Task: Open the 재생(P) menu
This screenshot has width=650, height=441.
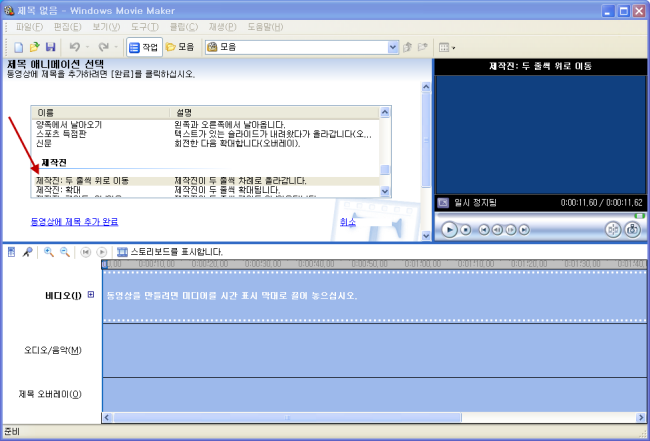Action: (x=223, y=27)
